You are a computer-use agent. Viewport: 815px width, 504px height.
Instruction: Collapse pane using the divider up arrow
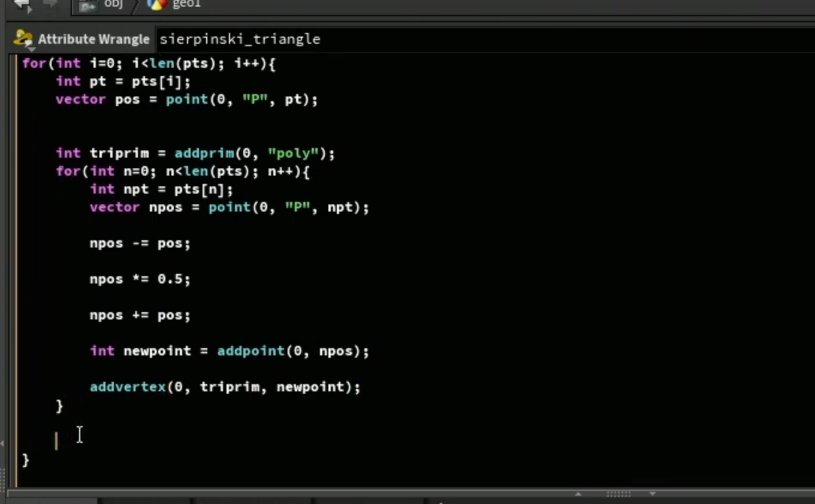[x=578, y=494]
